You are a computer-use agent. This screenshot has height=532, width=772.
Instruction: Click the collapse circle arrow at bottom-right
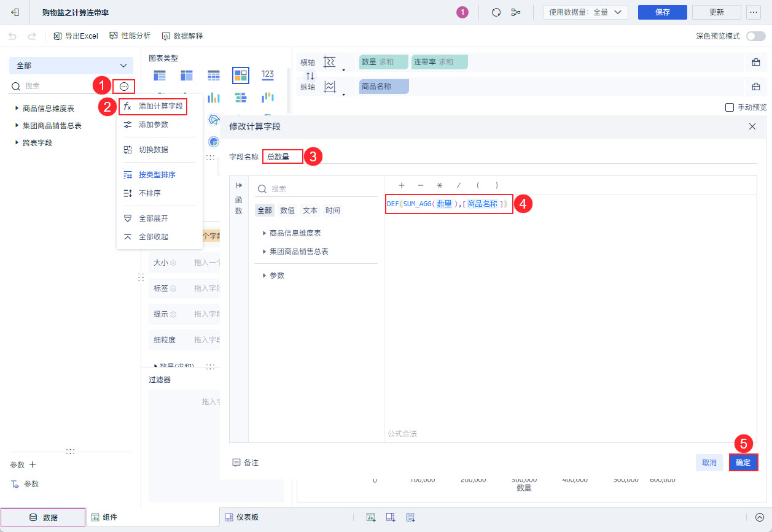[x=760, y=517]
